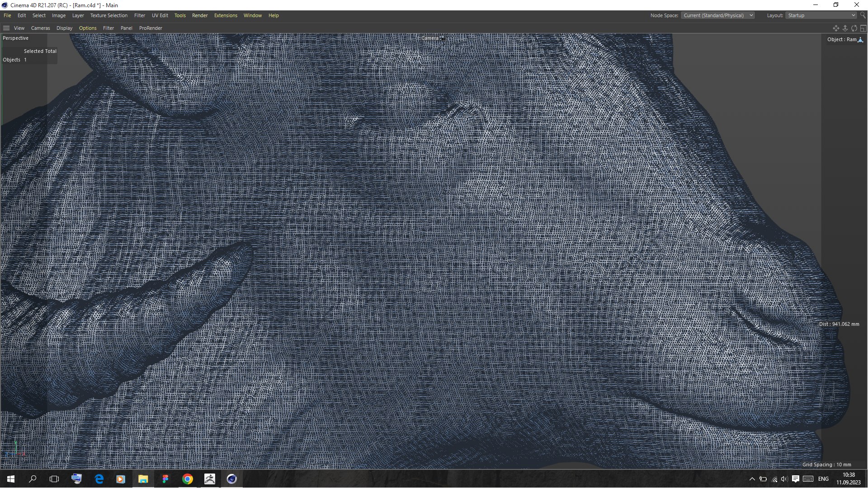Open the viewport Panel menu
Image resolution: width=868 pixels, height=488 pixels.
(x=127, y=28)
